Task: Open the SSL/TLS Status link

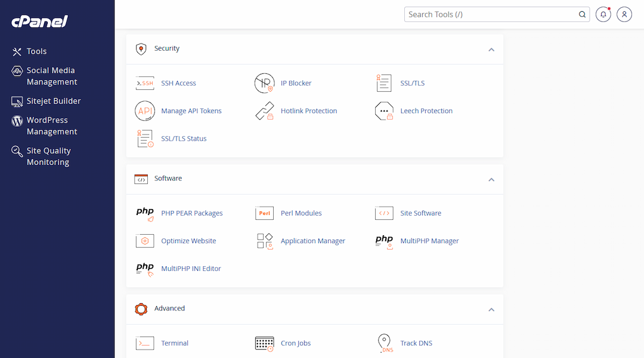Action: click(184, 139)
